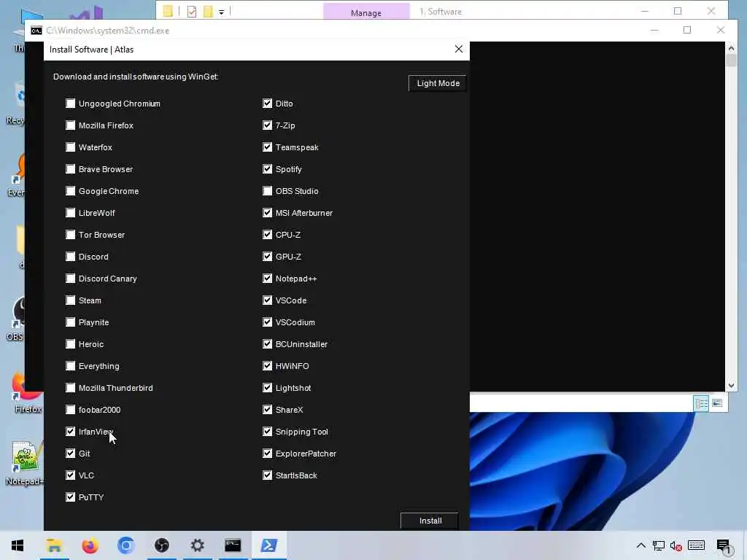Click the cmd window scrollbar up arrow
Image resolution: width=747 pixels, height=560 pixels.
731,48
